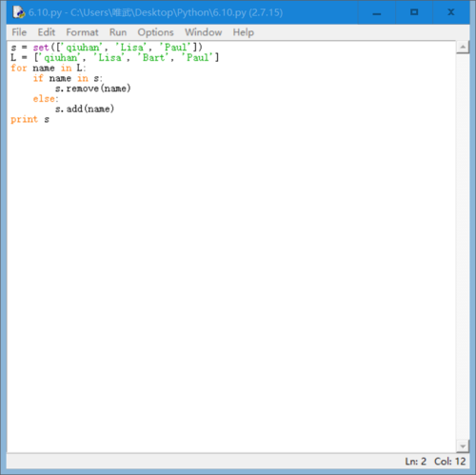Click on the s.add(name) line
This screenshot has height=475, width=476.
tap(85, 109)
